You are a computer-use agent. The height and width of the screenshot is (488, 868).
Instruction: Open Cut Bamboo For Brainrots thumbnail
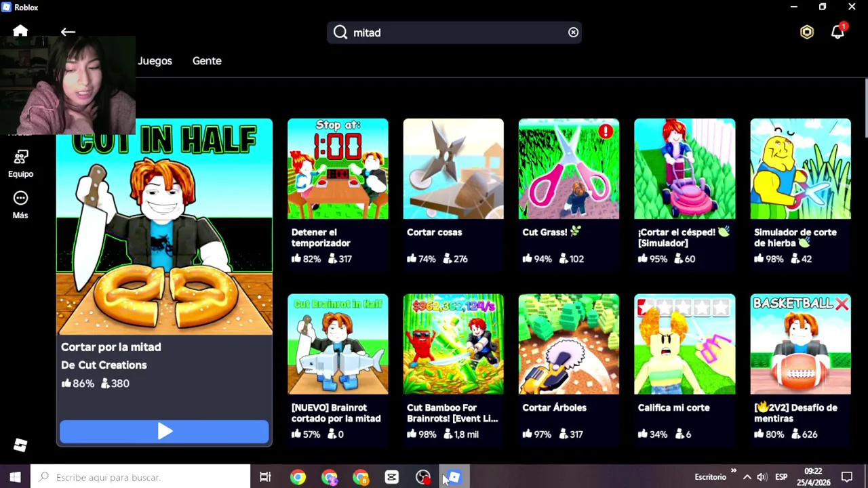click(454, 344)
